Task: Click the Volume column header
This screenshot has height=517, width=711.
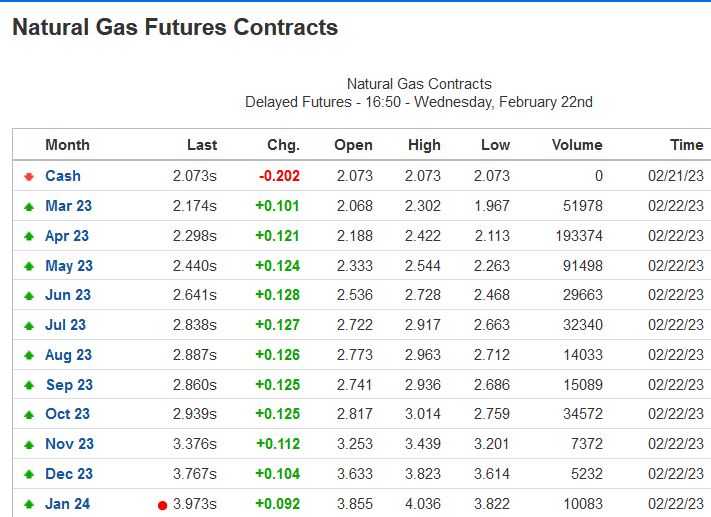Action: tap(577, 145)
